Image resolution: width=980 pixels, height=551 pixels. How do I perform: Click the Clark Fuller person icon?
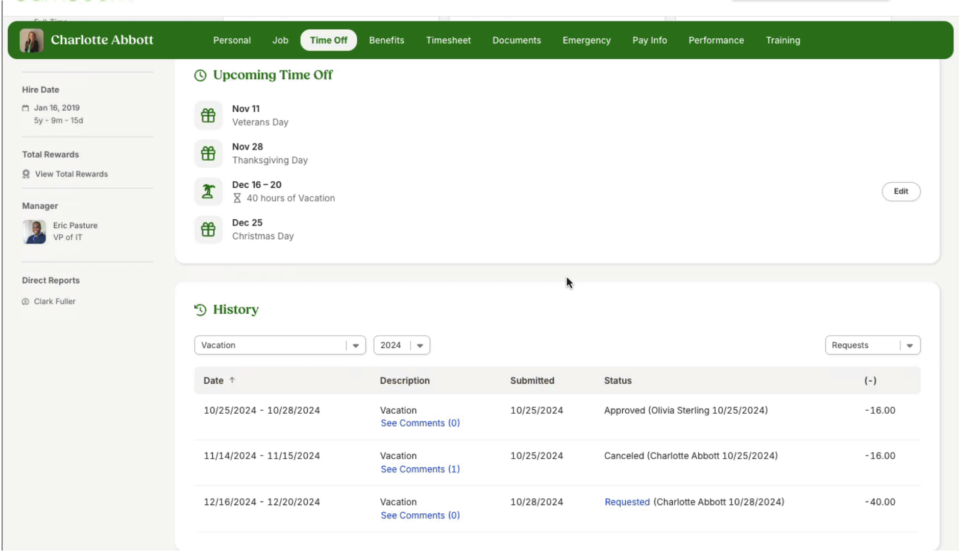point(26,302)
